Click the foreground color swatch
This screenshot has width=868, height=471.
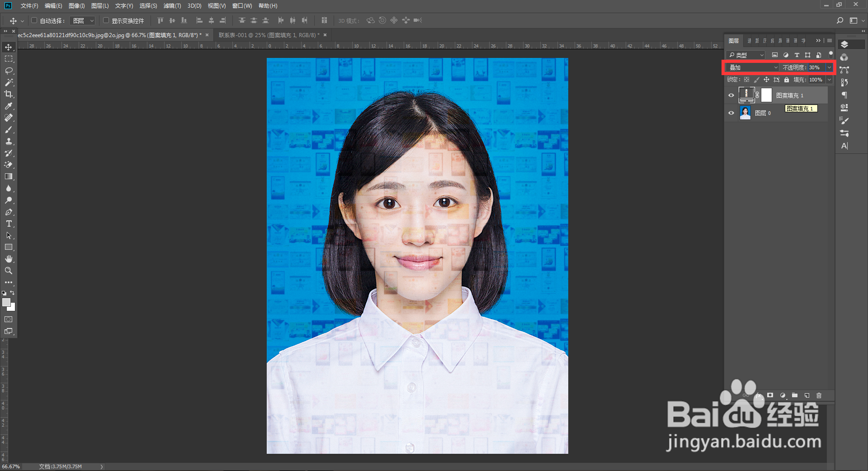click(6, 302)
